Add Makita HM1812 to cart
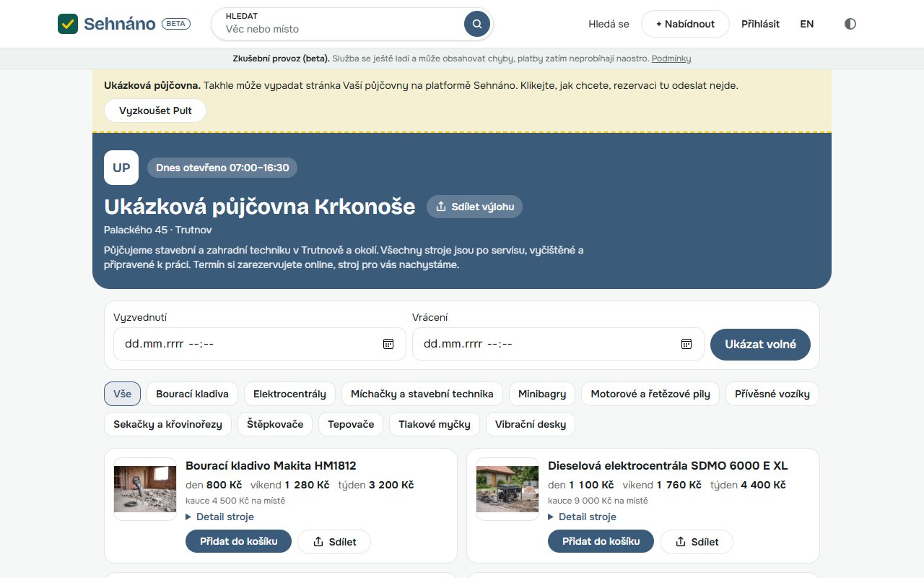This screenshot has height=578, width=924. pos(238,541)
